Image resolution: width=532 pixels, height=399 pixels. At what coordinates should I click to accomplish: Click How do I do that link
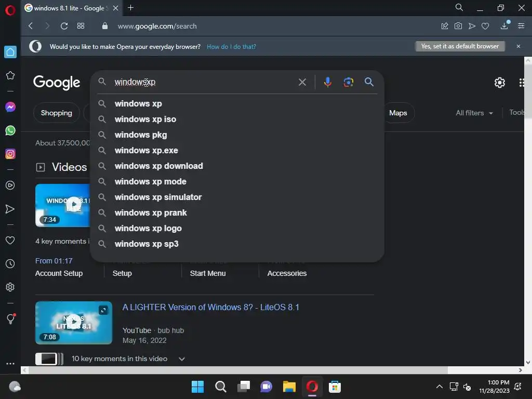pos(231,46)
